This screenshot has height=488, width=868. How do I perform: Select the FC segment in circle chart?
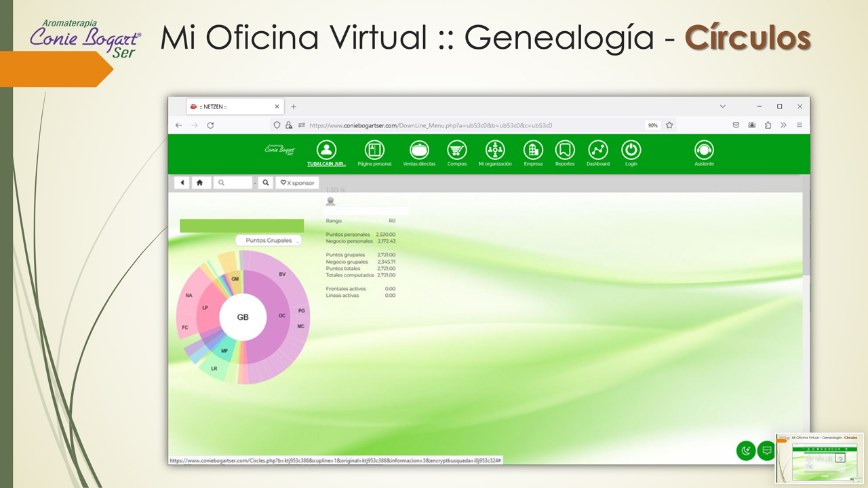coord(184,327)
